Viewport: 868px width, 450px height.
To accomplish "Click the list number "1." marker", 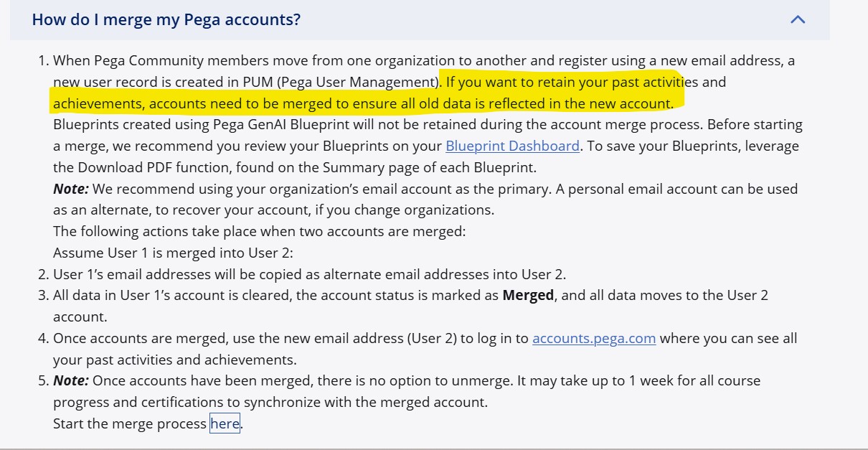I will [x=43, y=61].
